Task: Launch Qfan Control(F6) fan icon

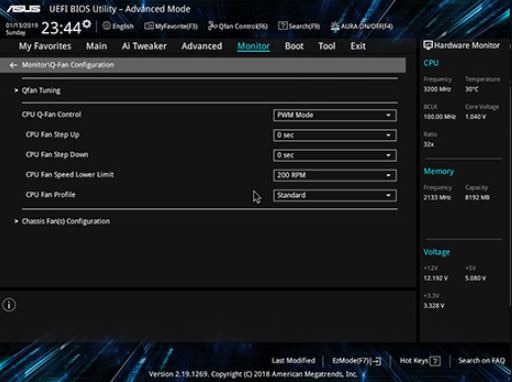Action: (238, 26)
